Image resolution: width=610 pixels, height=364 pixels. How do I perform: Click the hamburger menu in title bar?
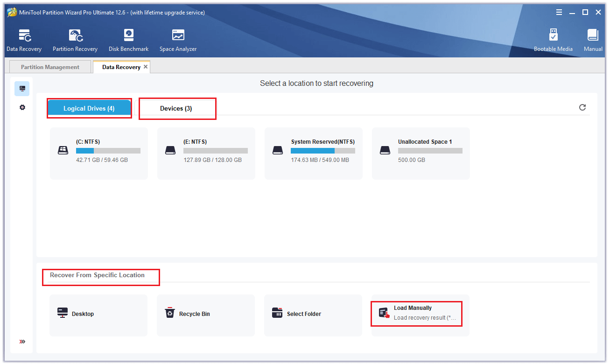[559, 13]
